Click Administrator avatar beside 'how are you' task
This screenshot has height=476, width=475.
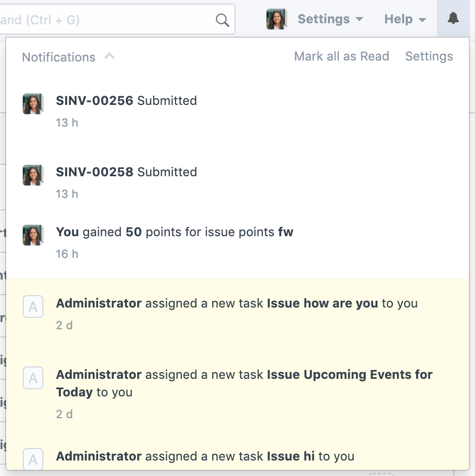33,306
